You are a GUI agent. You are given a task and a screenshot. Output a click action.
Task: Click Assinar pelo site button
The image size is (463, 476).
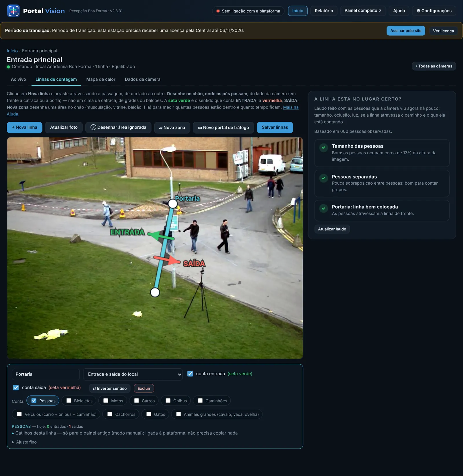406,31
